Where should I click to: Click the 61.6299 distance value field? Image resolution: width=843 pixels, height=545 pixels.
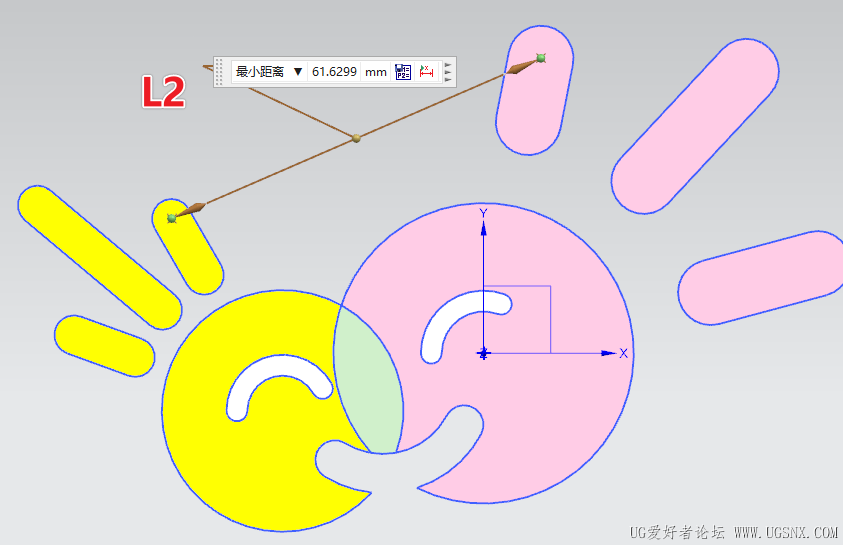334,71
